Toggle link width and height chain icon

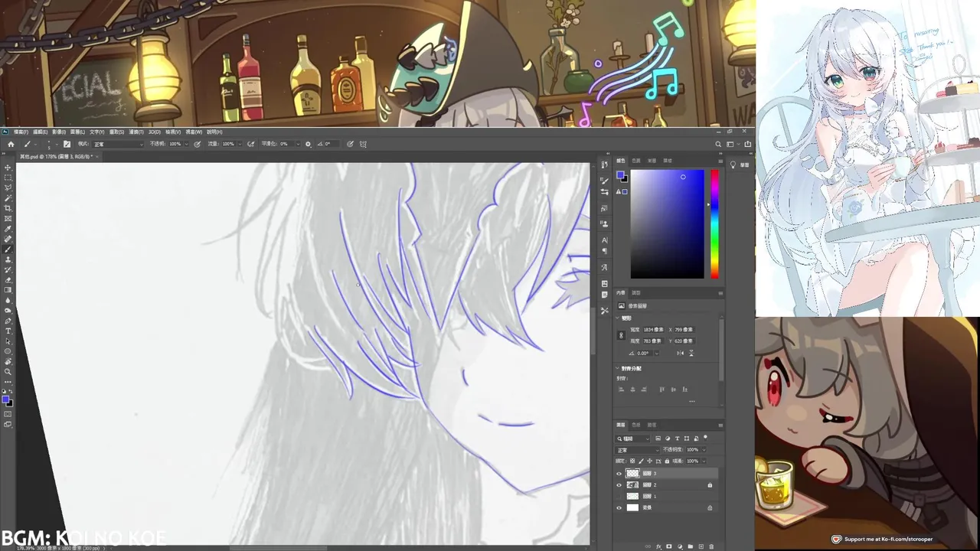point(621,335)
